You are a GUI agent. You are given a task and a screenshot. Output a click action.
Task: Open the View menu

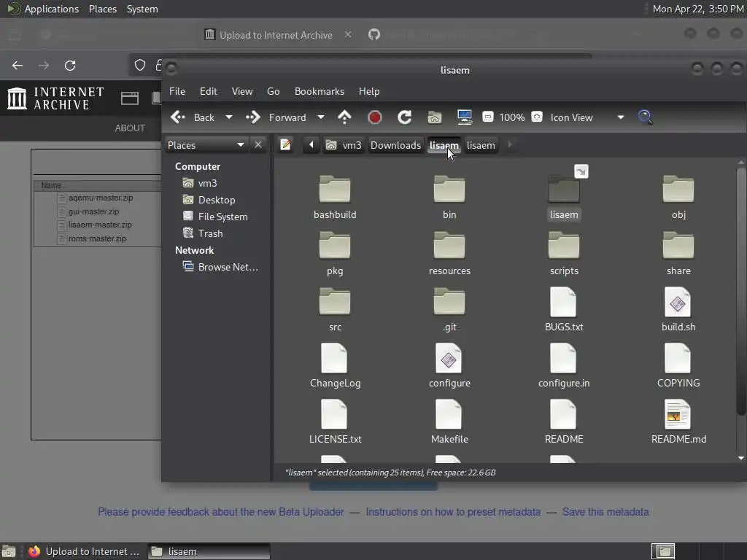click(x=242, y=91)
